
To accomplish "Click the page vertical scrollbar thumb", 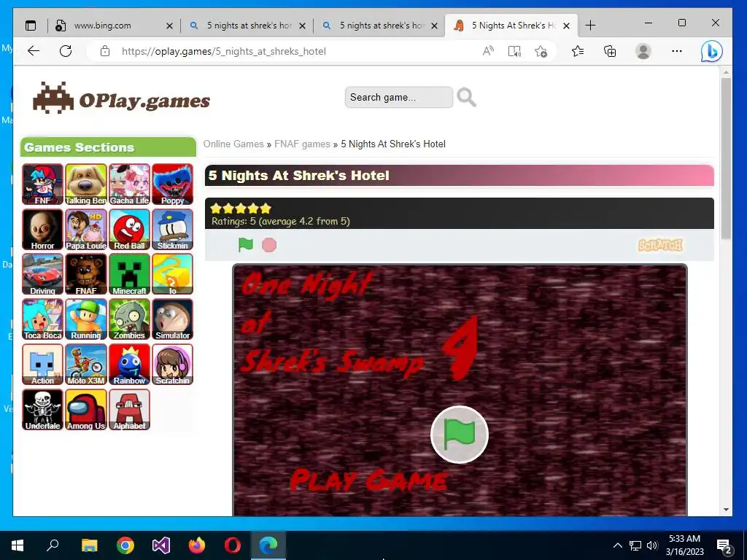I will pos(726,158).
